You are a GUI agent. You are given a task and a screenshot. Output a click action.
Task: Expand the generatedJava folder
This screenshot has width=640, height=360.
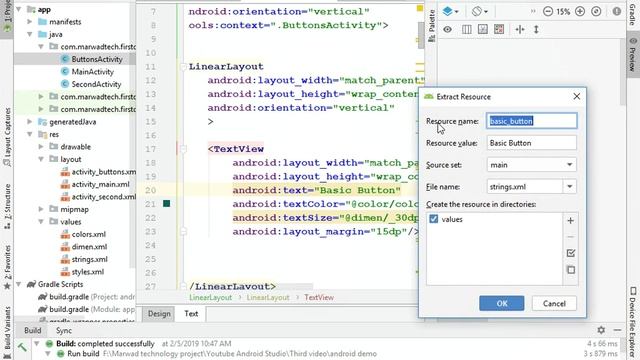(x=30, y=122)
